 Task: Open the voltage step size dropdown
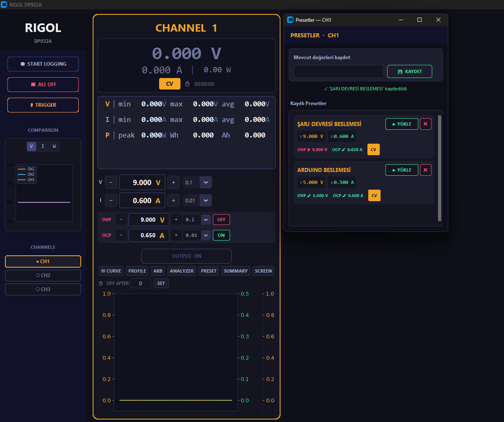[205, 183]
